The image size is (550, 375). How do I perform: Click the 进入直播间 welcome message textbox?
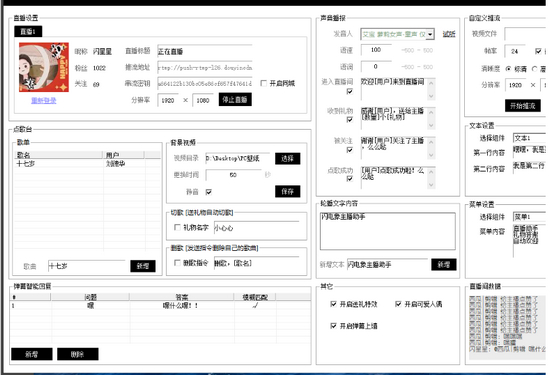[x=394, y=89]
